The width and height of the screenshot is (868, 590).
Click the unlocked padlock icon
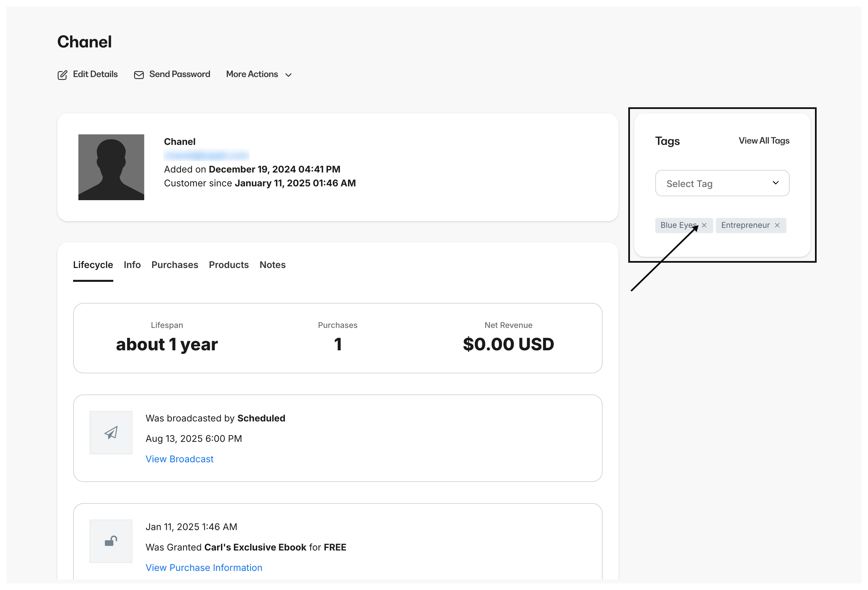(x=111, y=541)
